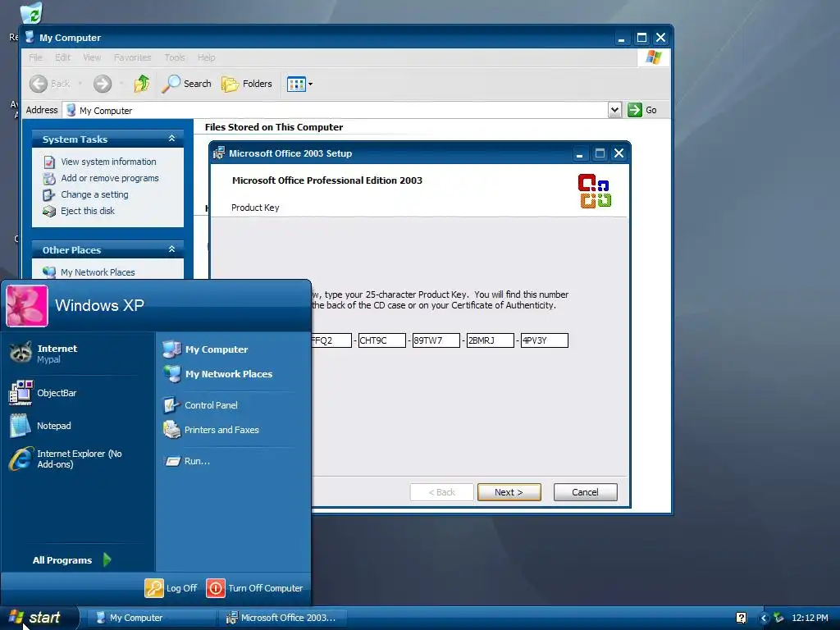The image size is (840, 630).
Task: Click the network tray icon by the clock
Action: tap(778, 618)
